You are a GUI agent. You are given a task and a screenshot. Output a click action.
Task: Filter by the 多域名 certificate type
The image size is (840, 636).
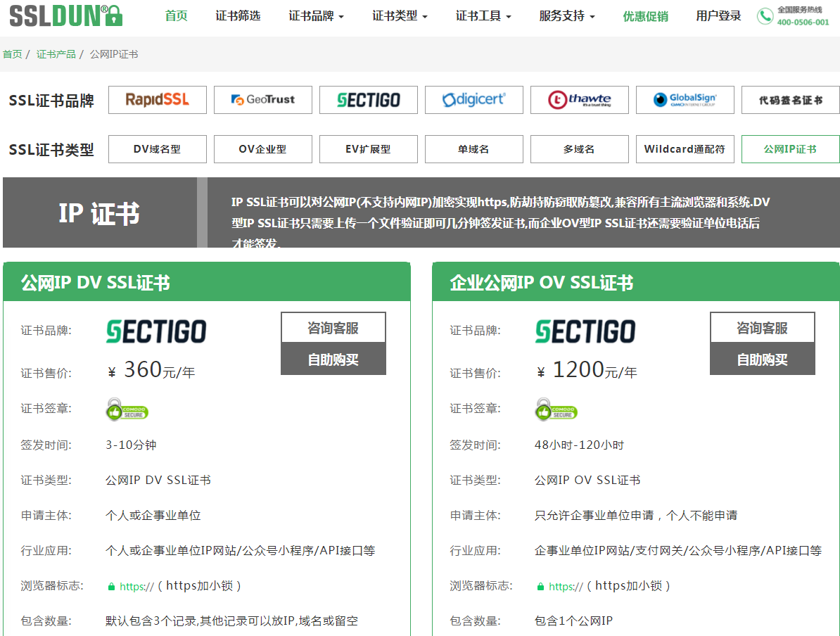[x=580, y=149]
